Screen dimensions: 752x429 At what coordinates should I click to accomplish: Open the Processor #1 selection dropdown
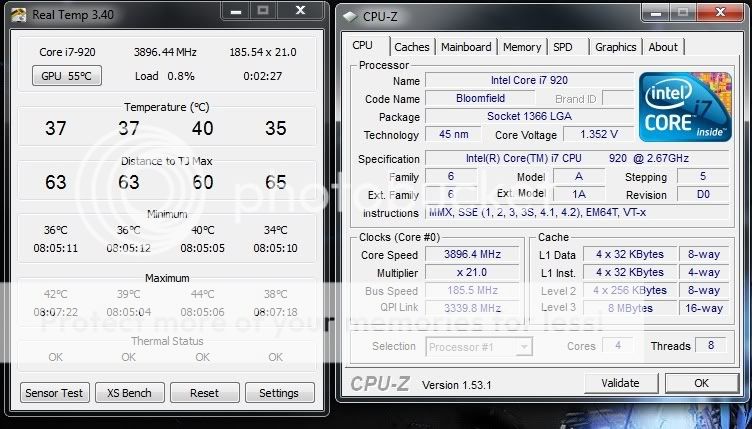click(x=479, y=347)
